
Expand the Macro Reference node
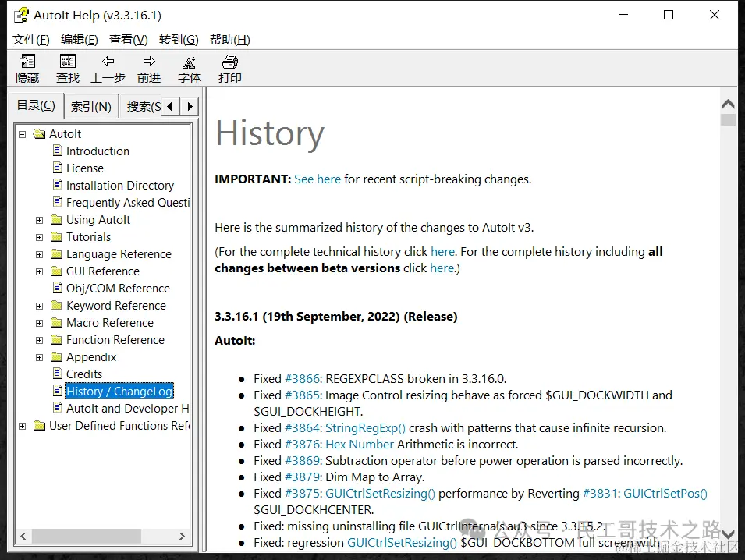40,323
